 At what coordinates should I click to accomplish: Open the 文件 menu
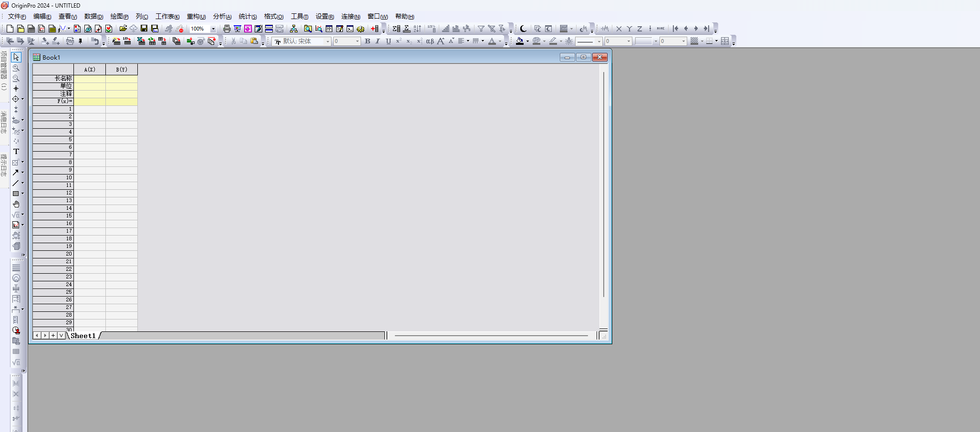(17, 16)
